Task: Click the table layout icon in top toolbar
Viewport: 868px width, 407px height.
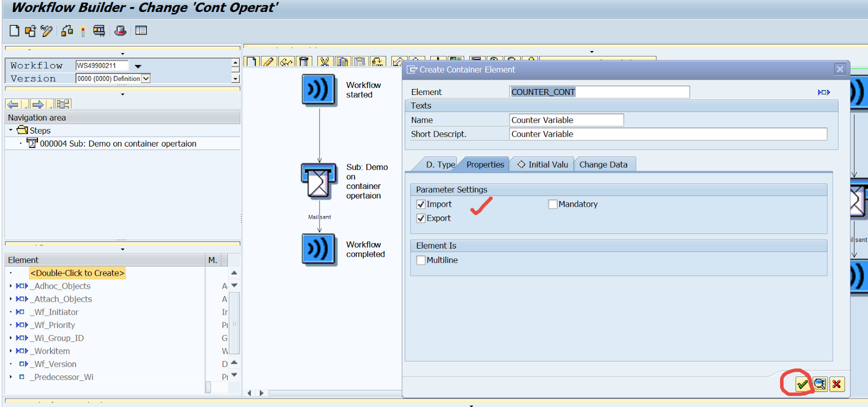Action: click(141, 30)
